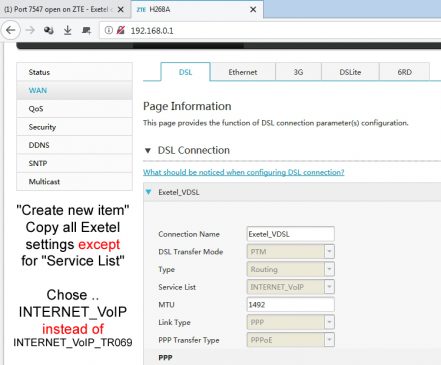Click the crossed-out insecure connection icon
The width and height of the screenshot is (441, 365).
coord(120,30)
